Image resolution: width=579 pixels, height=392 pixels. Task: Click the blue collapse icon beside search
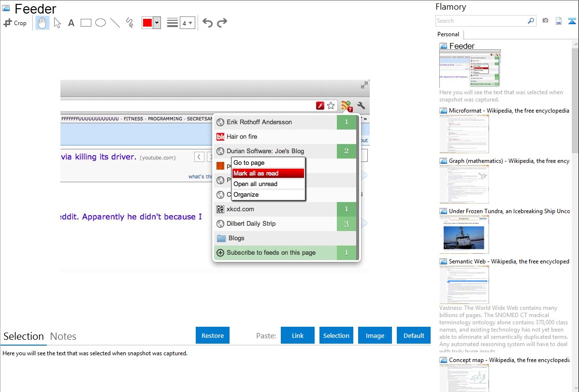point(572,21)
